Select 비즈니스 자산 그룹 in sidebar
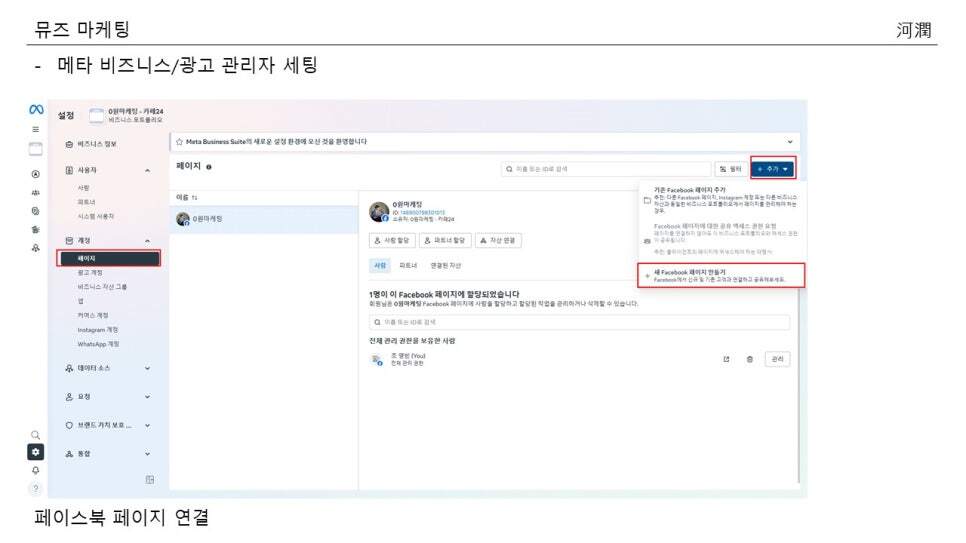 (x=102, y=287)
